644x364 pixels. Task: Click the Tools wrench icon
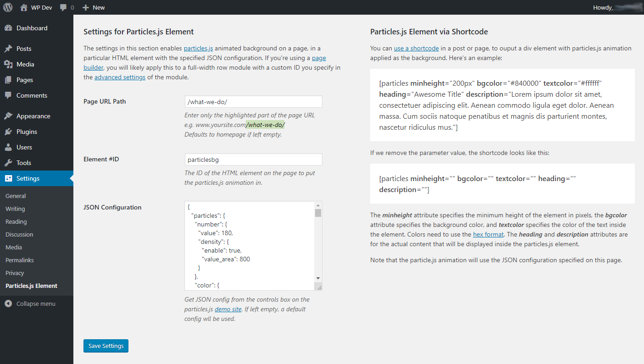pyautogui.click(x=8, y=163)
